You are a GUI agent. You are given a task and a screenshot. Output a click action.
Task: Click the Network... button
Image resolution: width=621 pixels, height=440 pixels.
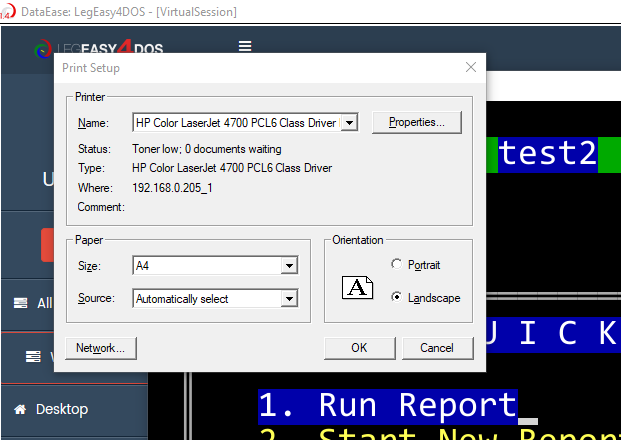[x=101, y=348]
